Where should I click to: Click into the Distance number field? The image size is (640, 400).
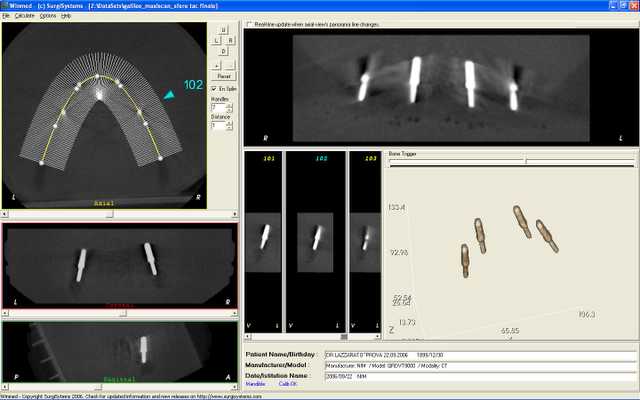coord(218,126)
